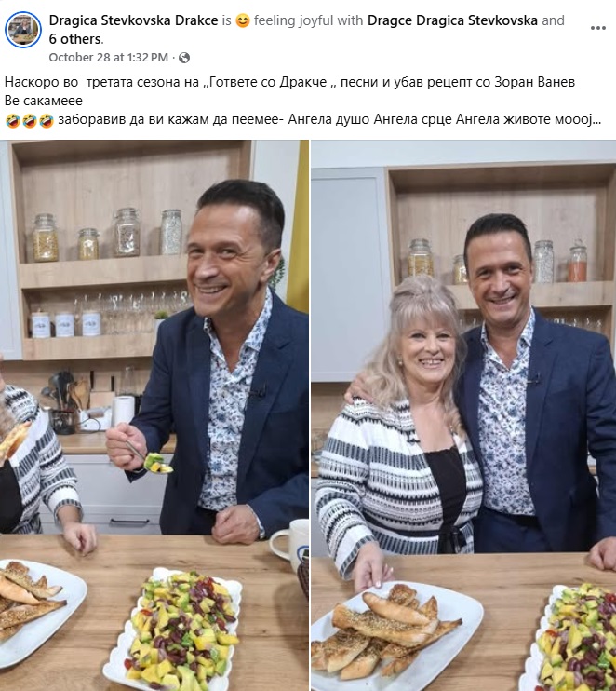Image resolution: width=616 pixels, height=691 pixels.
Task: Click the joyful smiley feeling emoji
Action: pyautogui.click(x=242, y=20)
